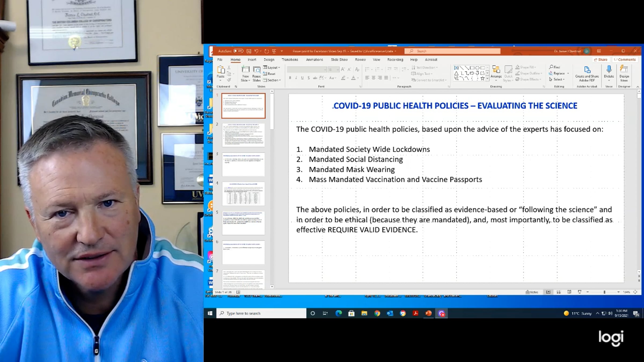Open the File menu tab

pos(220,60)
